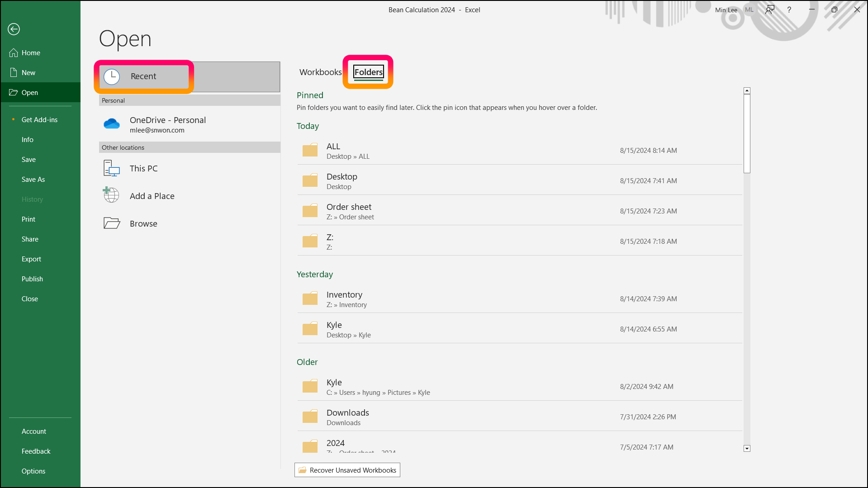The image size is (868, 488).
Task: Open the Kyle folder under Pictures
Action: [x=520, y=387]
